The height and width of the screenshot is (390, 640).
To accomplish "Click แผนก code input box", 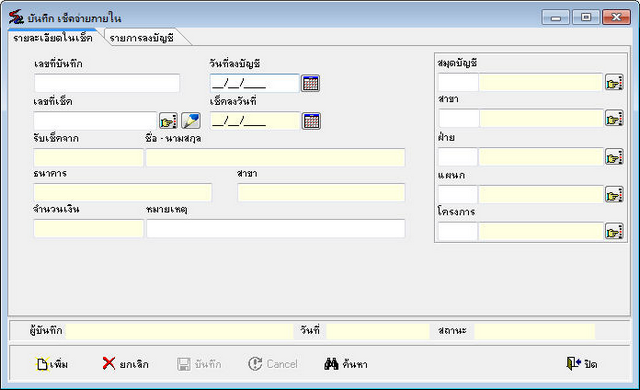I will (x=458, y=195).
